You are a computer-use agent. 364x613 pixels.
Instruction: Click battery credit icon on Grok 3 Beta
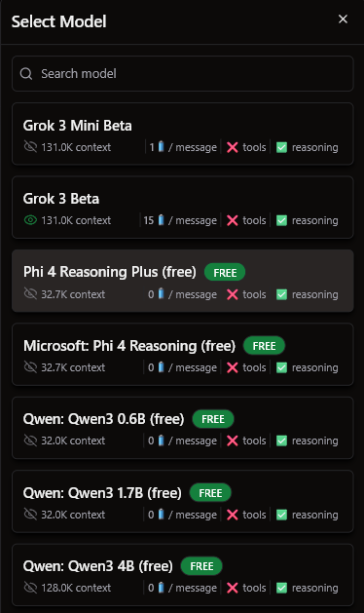coord(161,220)
